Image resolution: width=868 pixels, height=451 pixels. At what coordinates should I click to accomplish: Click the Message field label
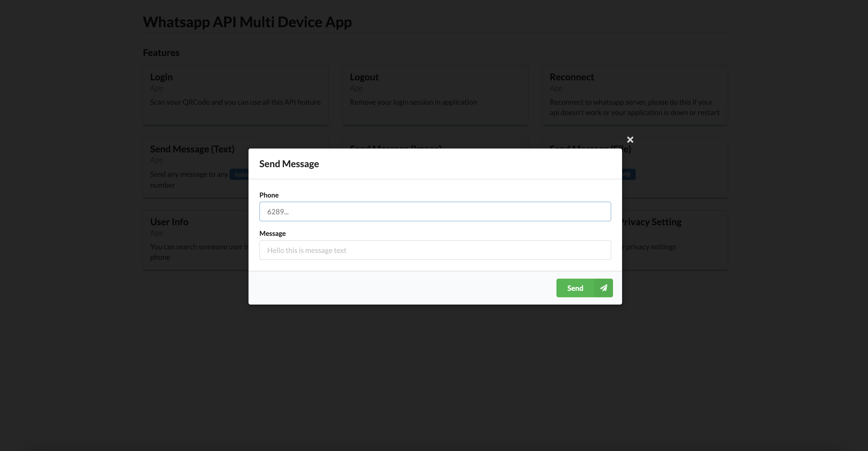click(x=272, y=233)
